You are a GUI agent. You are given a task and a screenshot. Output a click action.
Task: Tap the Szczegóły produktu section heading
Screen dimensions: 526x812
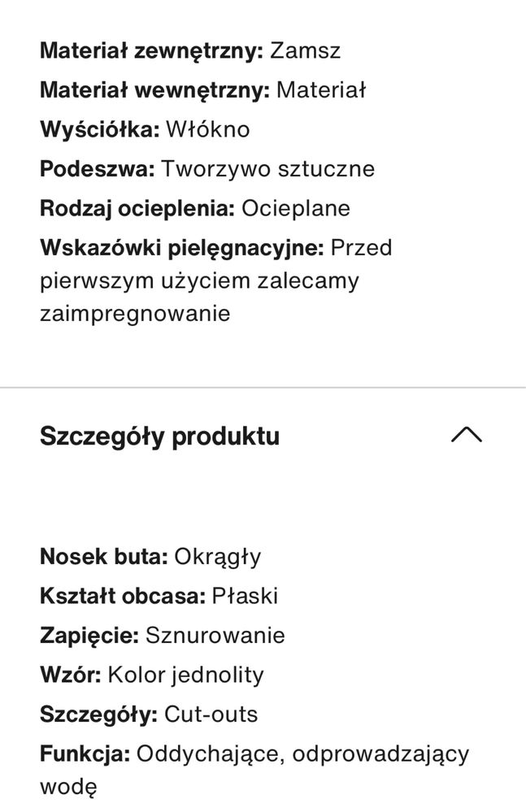[x=159, y=436]
